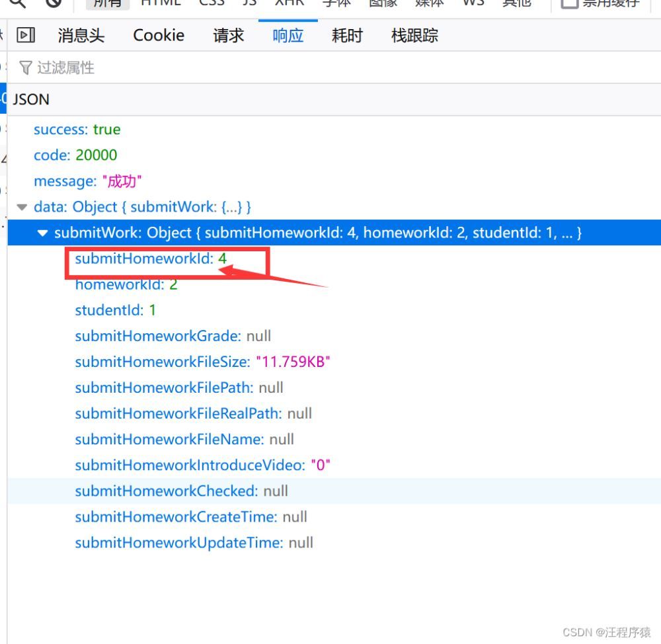The image size is (661, 644).
Task: Open the Cookie tab
Action: click(159, 36)
